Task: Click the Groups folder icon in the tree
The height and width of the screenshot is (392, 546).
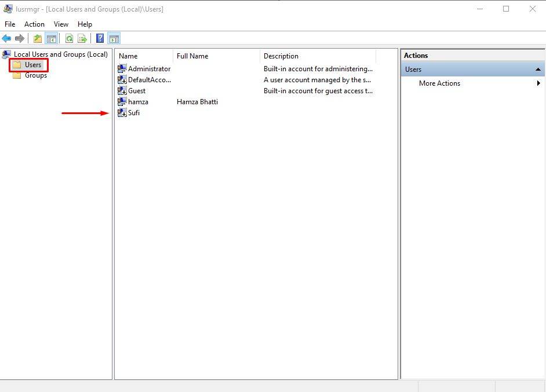Action: coord(17,75)
